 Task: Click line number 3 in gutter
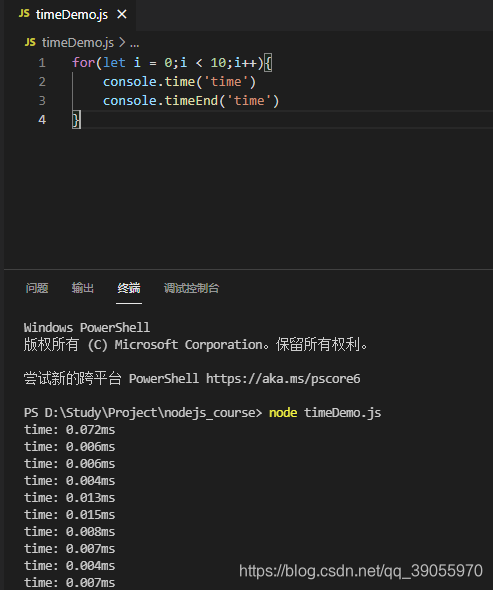coord(42,101)
